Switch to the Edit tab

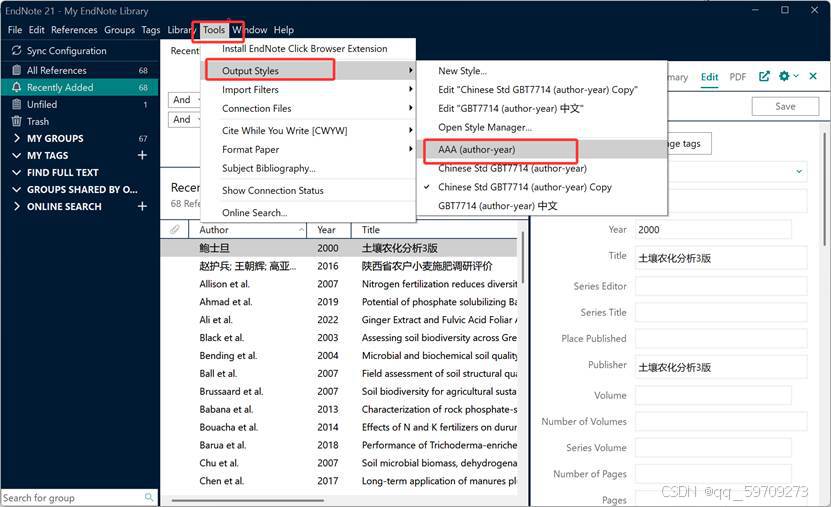coord(709,77)
